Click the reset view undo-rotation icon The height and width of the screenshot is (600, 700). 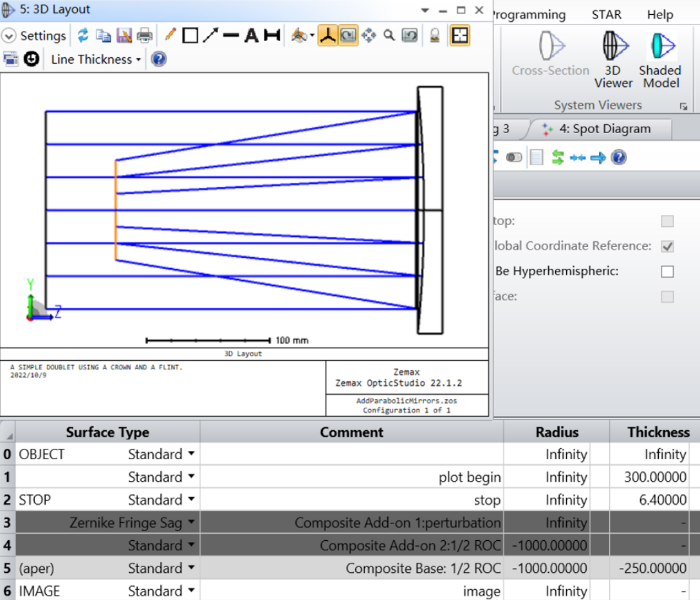point(409,35)
